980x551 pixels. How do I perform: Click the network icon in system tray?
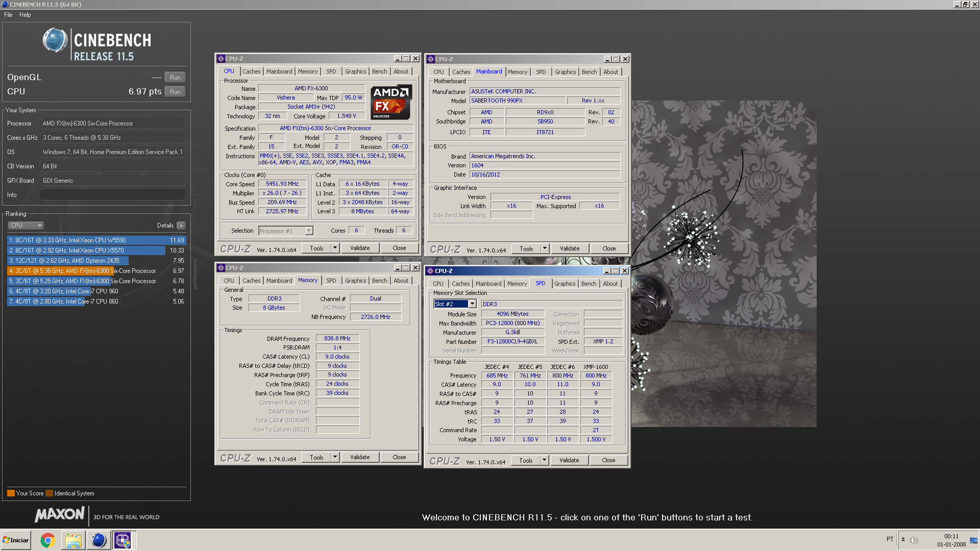tap(974, 540)
